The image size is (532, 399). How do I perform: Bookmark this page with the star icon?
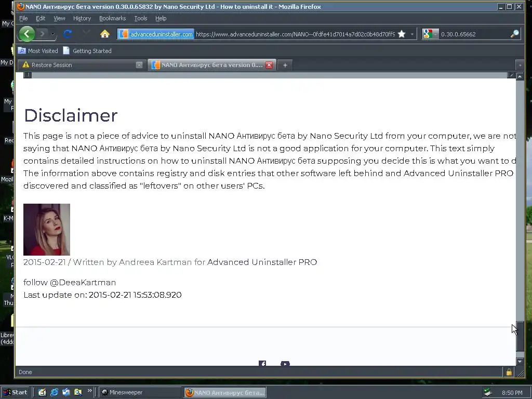[x=402, y=34]
